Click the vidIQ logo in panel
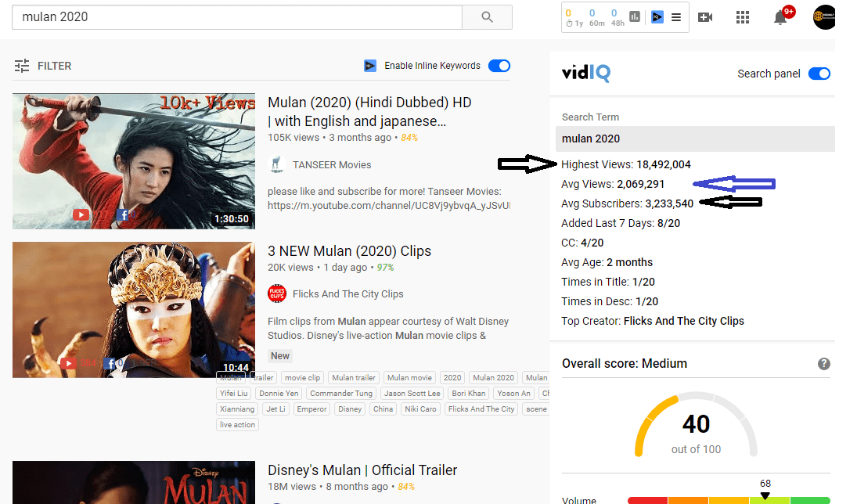 tap(586, 74)
